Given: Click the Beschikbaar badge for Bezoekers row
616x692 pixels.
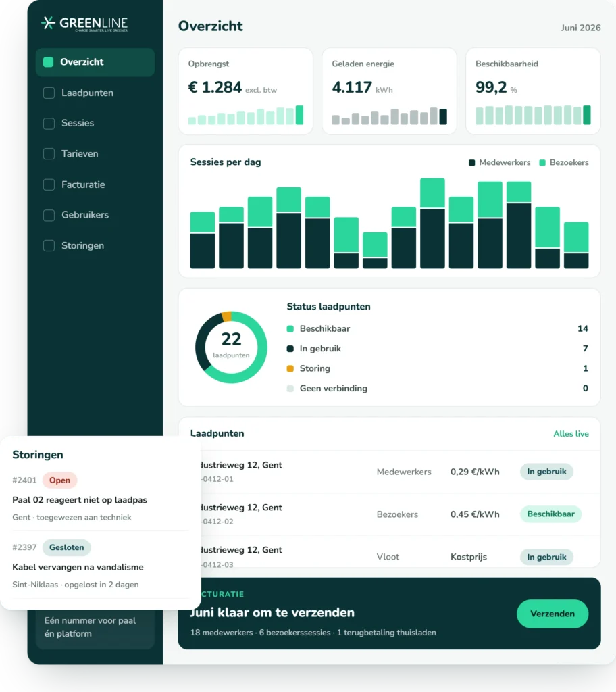Looking at the screenshot, I should 550,514.
